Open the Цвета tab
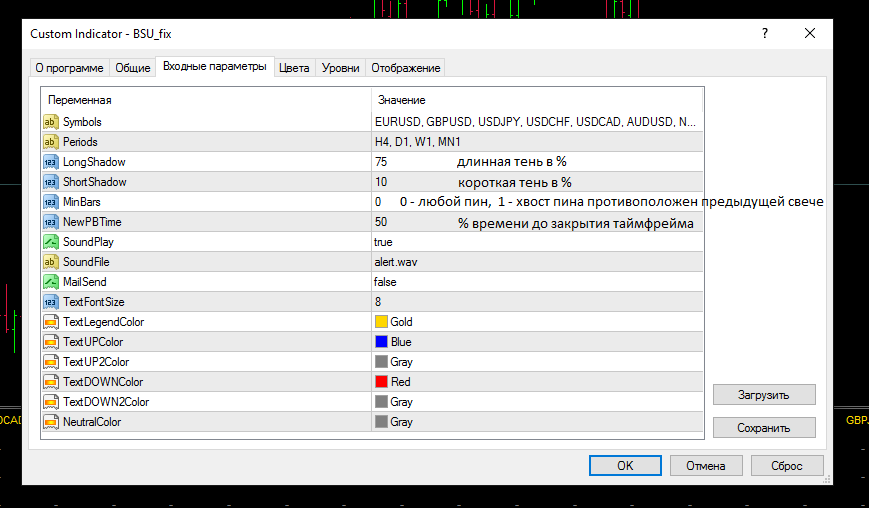Image resolution: width=869 pixels, height=508 pixels. [x=294, y=68]
